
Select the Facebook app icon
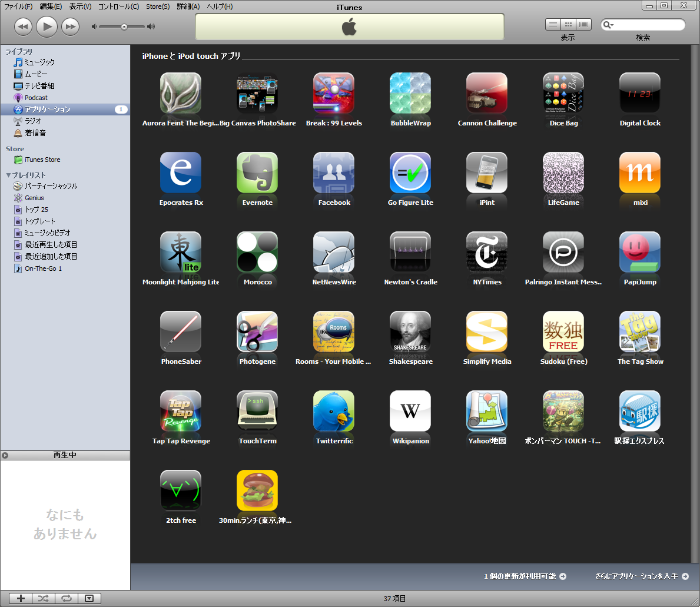click(x=334, y=173)
